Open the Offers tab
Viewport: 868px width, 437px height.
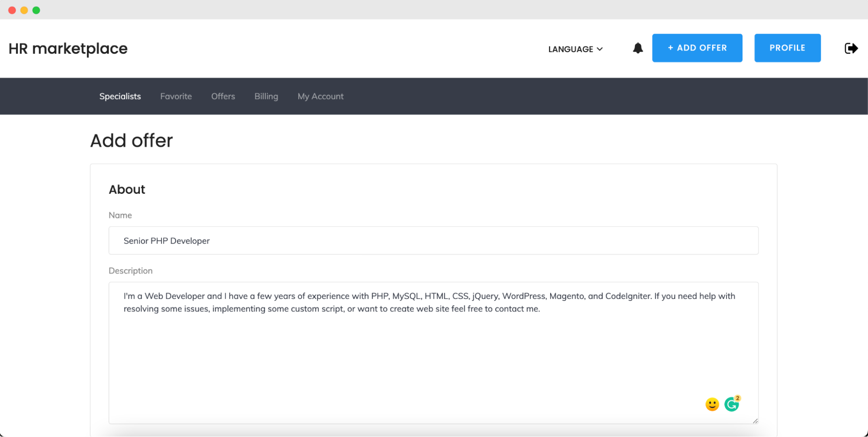[223, 96]
